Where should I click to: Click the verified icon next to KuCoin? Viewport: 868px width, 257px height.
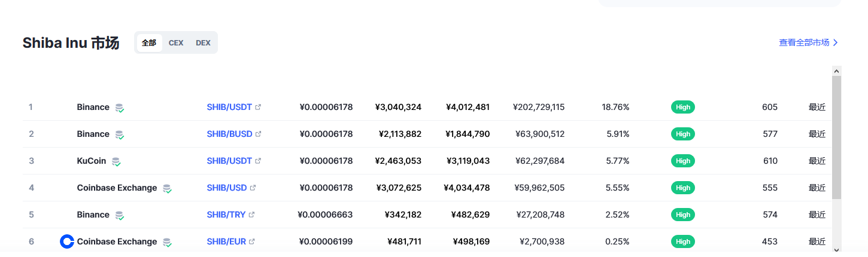pyautogui.click(x=116, y=161)
